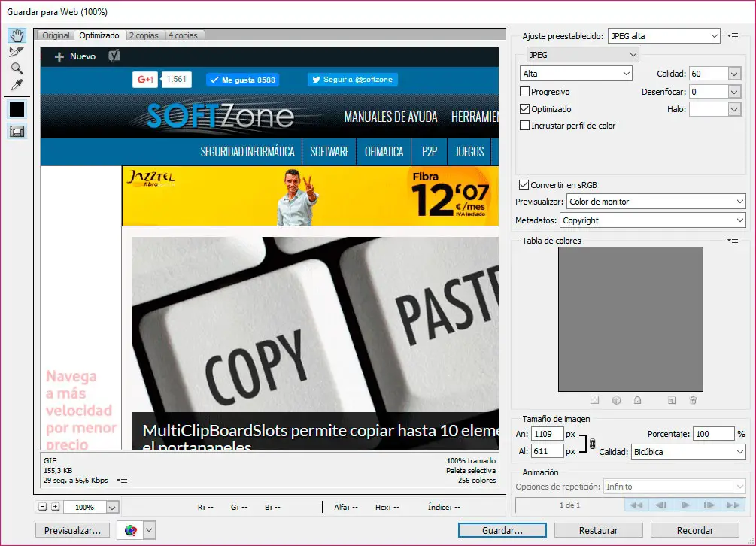The height and width of the screenshot is (546, 756).
Task: Go to first animation frame
Action: pyautogui.click(x=636, y=505)
